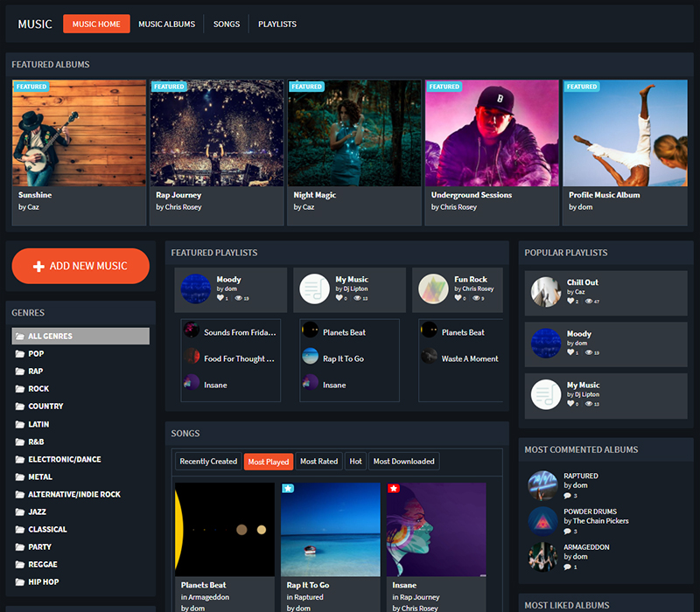Image resolution: width=700 pixels, height=612 pixels.
Task: Click the red star badge on Insane song
Action: [x=394, y=489]
